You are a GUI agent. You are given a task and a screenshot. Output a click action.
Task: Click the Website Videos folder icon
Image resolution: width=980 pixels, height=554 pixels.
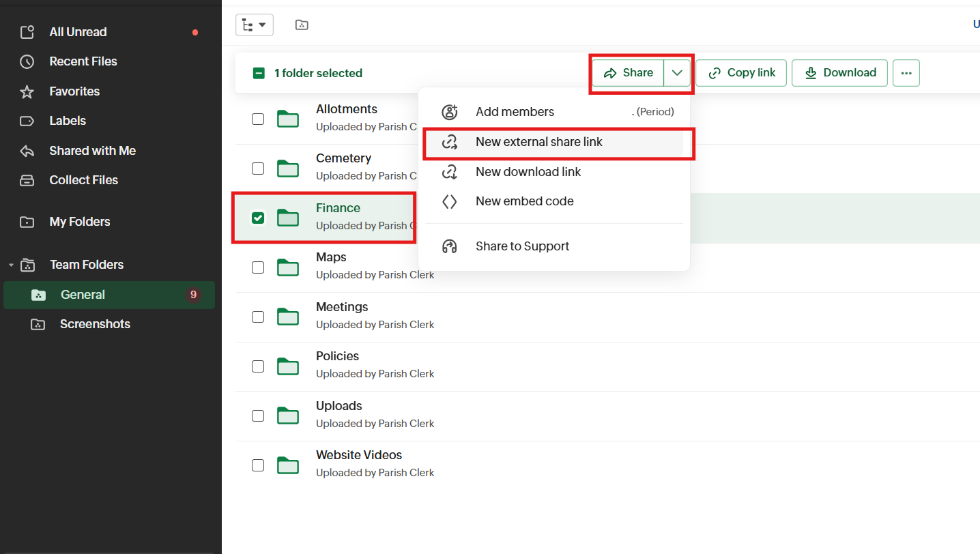(x=288, y=465)
